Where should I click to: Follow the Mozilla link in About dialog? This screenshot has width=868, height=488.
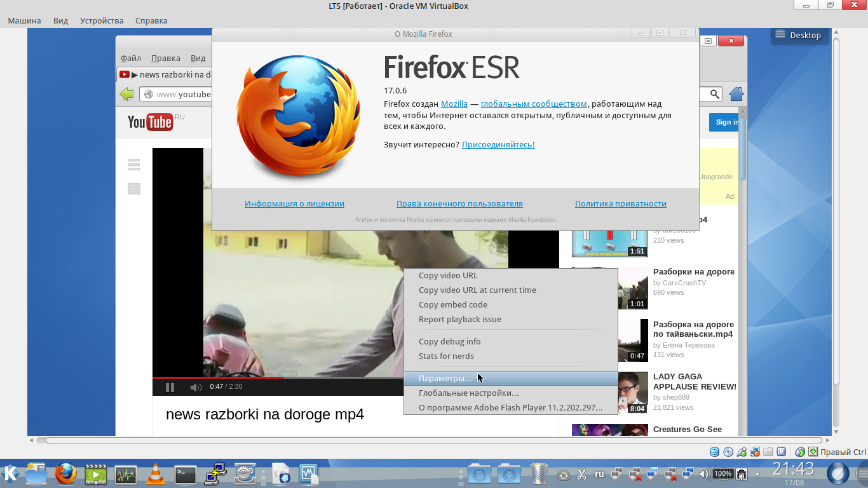pos(454,104)
